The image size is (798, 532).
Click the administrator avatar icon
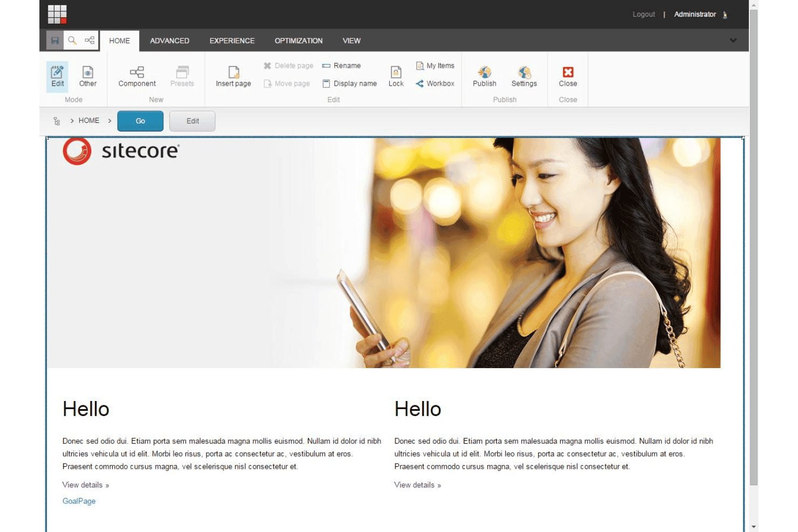tap(725, 15)
